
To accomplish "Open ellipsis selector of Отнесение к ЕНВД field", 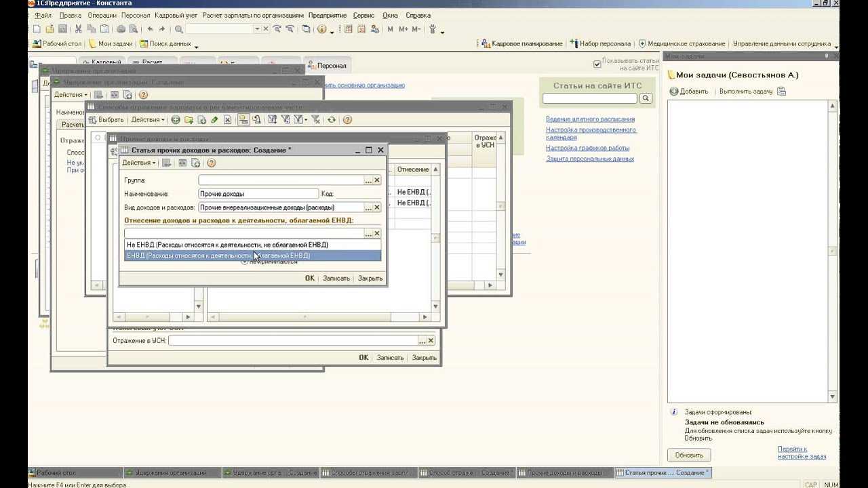I will [368, 233].
